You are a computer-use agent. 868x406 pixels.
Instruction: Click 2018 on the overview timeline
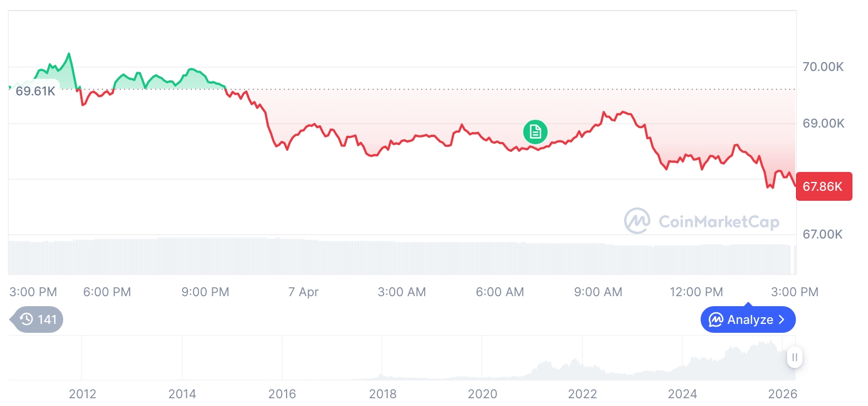382,394
